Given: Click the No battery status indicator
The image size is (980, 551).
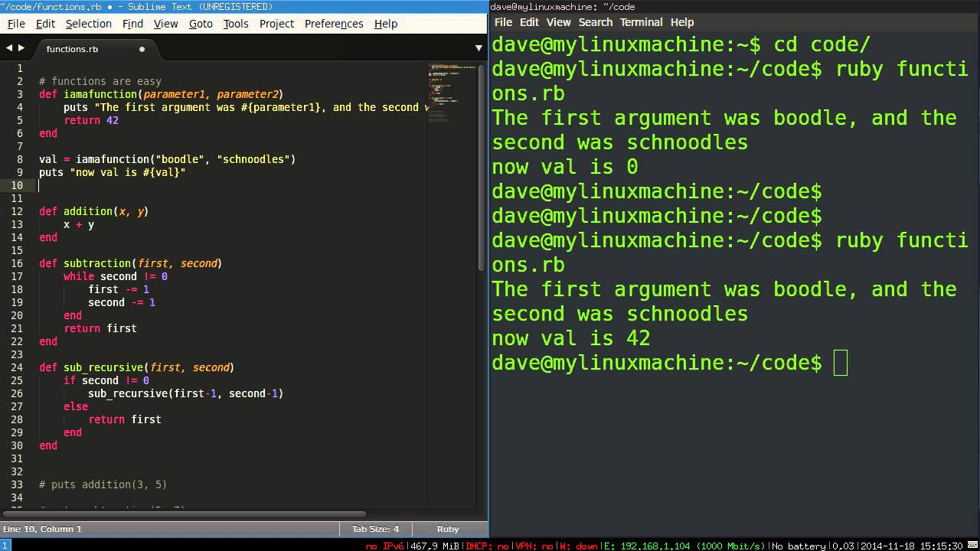Looking at the screenshot, I should point(799,546).
